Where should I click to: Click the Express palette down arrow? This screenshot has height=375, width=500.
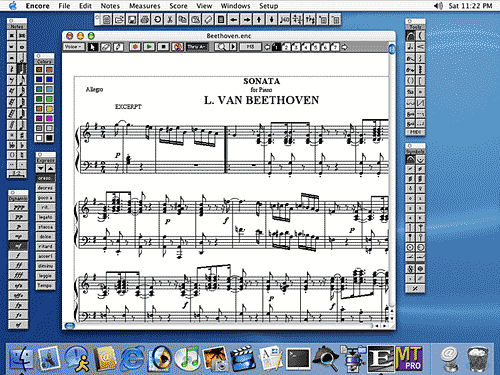[x=40, y=168]
